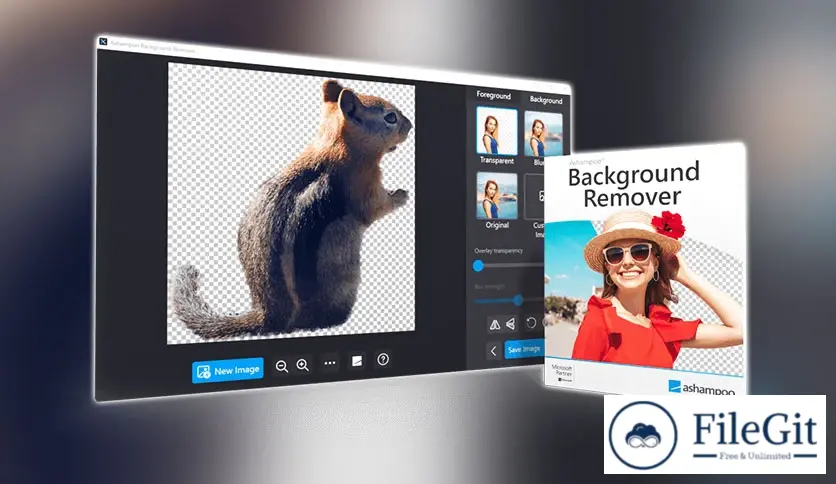Click the Background Remover product box
The height and width of the screenshot is (484, 836).
coord(644,270)
